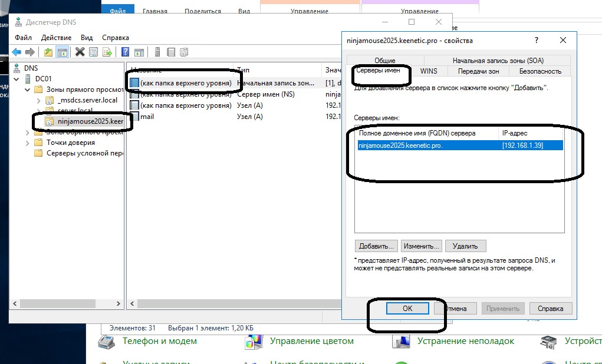
Task: Switch to the Безопасность tab
Action: [x=540, y=71]
